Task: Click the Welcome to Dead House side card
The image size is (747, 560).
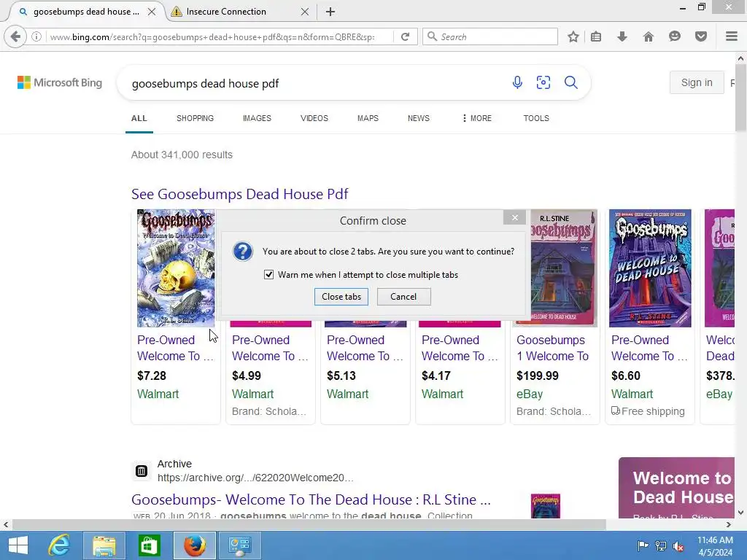Action: (x=676, y=488)
